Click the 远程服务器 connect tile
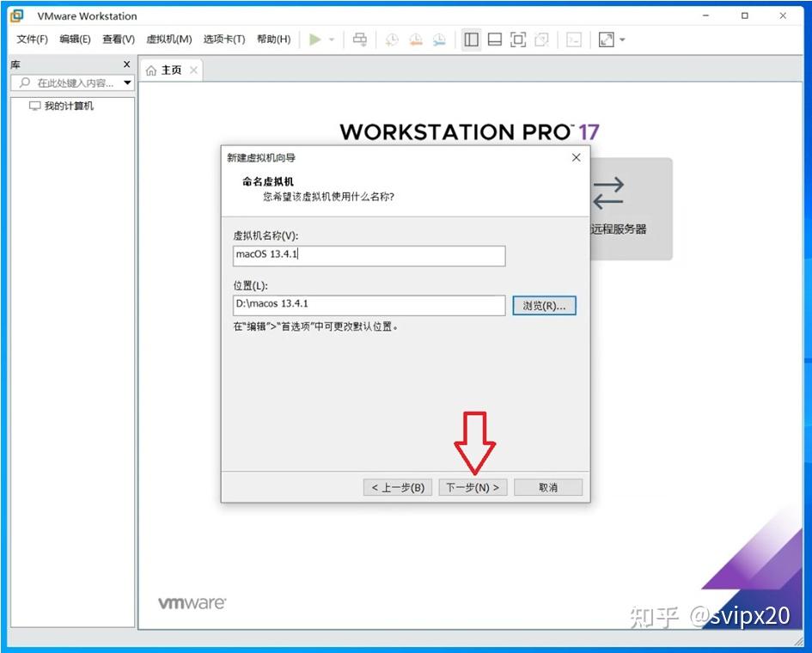The height and width of the screenshot is (653, 812). point(631,209)
